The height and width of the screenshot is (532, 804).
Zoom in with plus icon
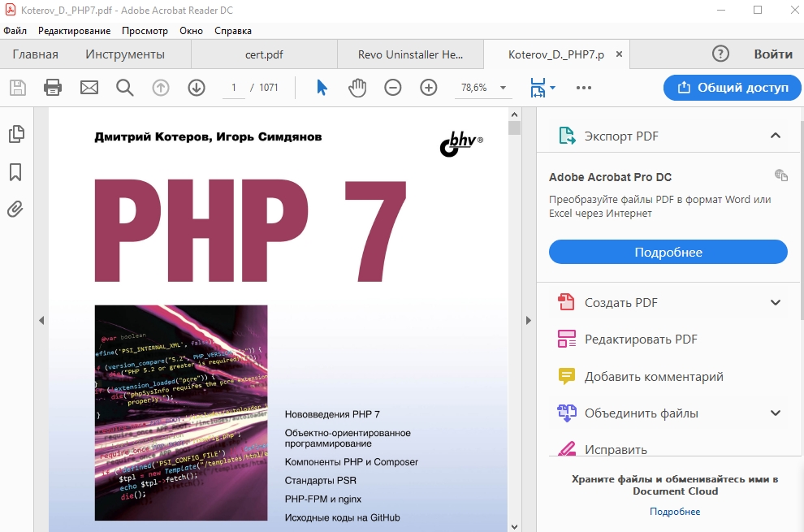pos(429,88)
